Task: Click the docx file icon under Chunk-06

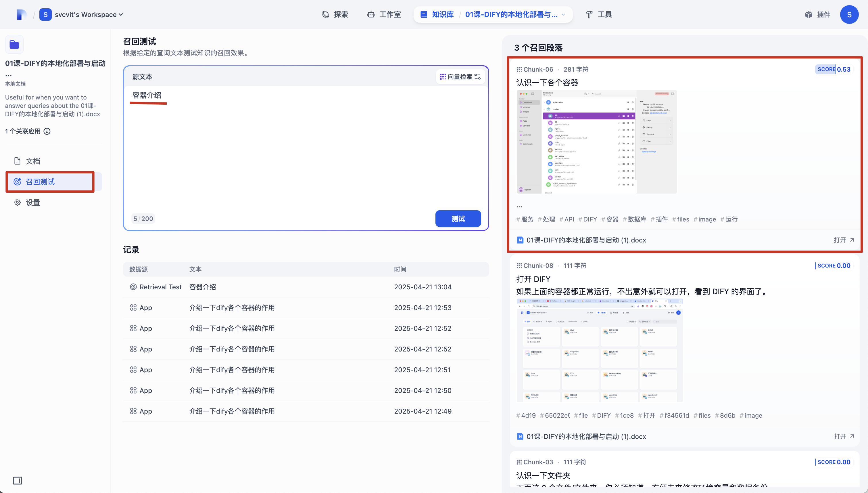Action: [x=520, y=240]
